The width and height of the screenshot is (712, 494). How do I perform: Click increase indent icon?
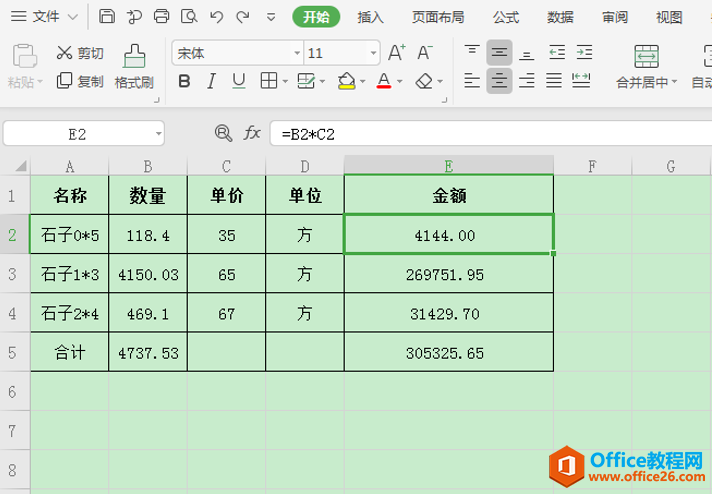click(x=584, y=53)
